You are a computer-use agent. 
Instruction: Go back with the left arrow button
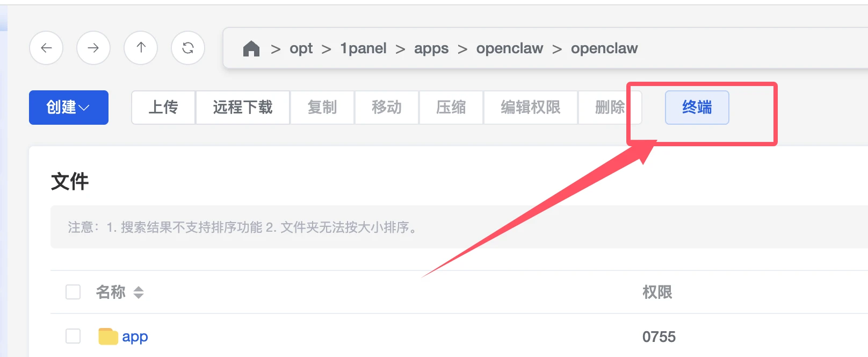tap(46, 48)
